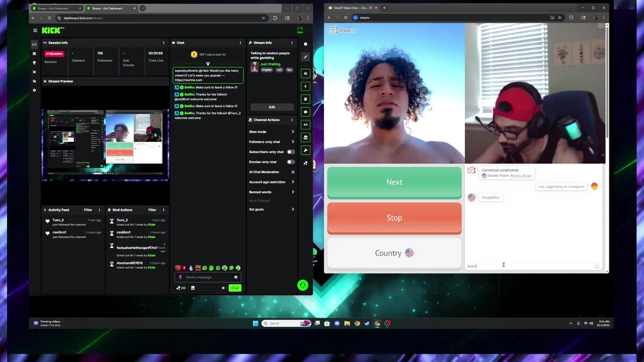Click the green Next button on OmeTV
This screenshot has width=644, height=362.
click(x=394, y=183)
